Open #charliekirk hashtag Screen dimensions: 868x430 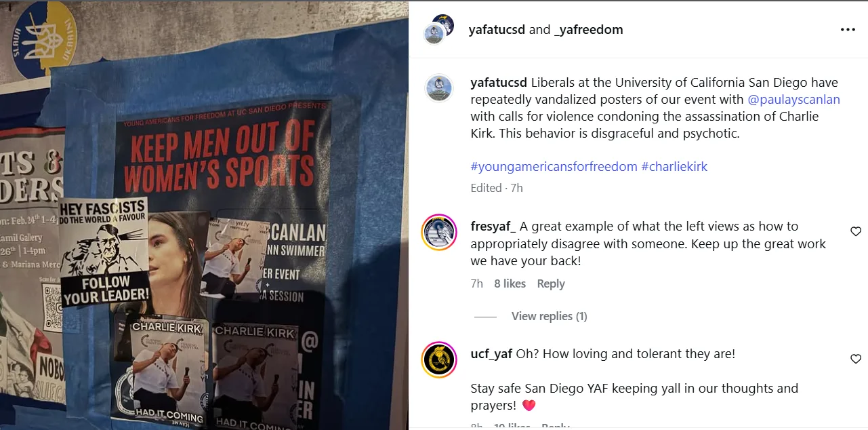pos(674,166)
